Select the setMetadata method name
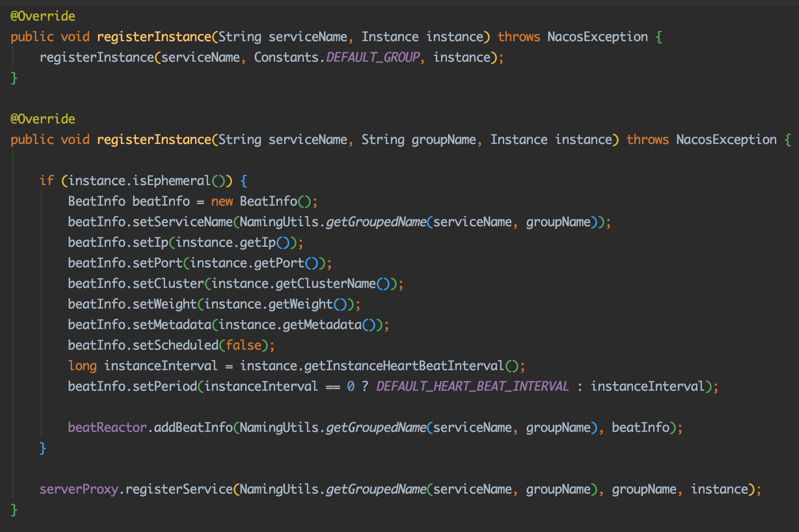Image resolution: width=799 pixels, height=532 pixels. pyautogui.click(x=172, y=325)
